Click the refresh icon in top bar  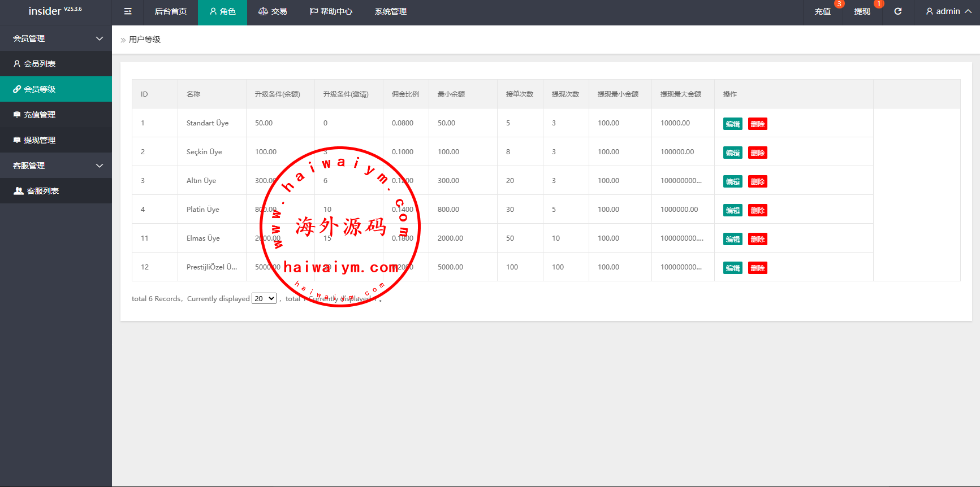[897, 12]
